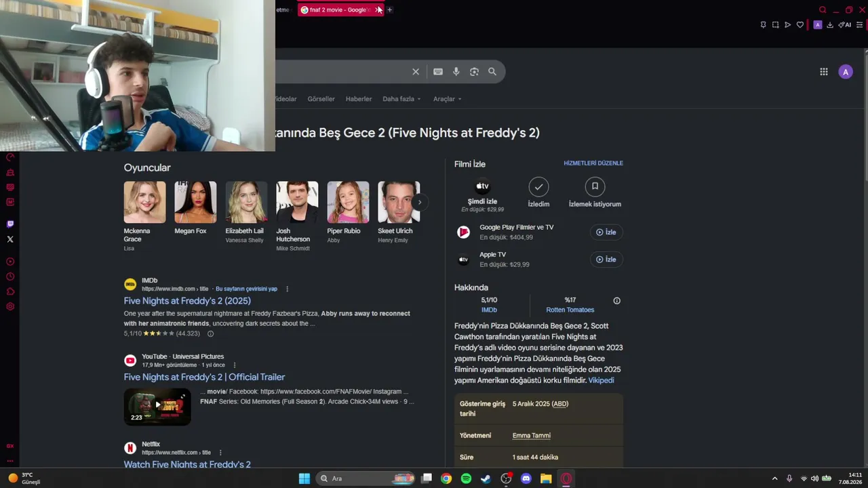Open the Easy Setup sliders menu
Screen dimensions: 868x488
click(860, 25)
